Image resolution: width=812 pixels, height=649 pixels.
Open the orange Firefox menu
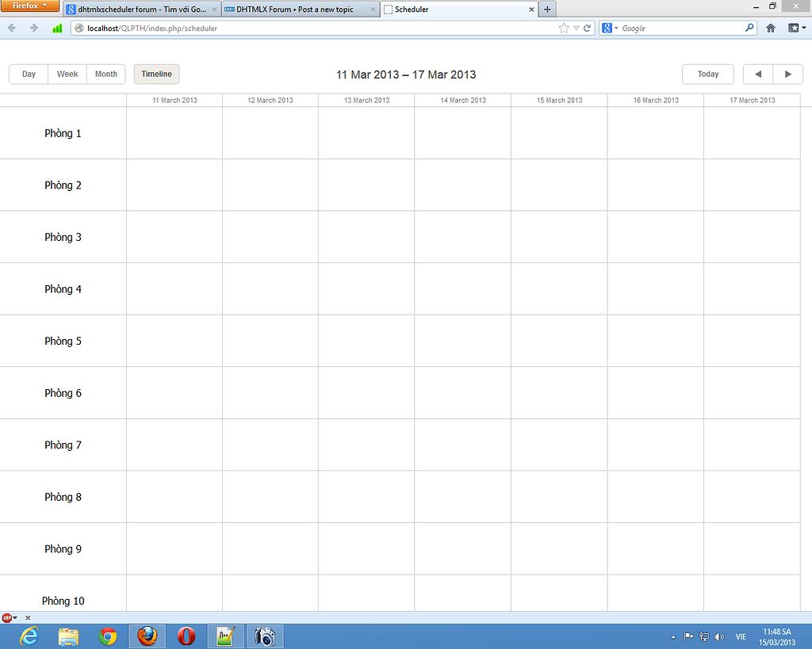coord(31,6)
